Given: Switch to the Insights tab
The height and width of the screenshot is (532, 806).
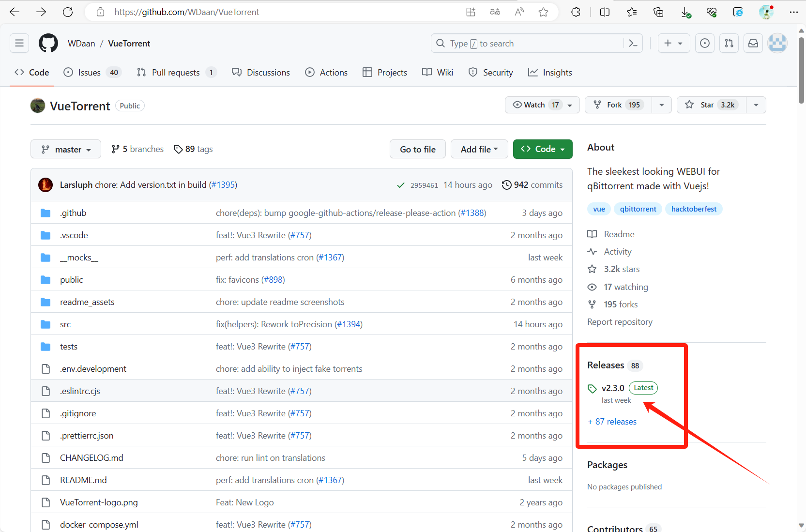Looking at the screenshot, I should [x=550, y=73].
